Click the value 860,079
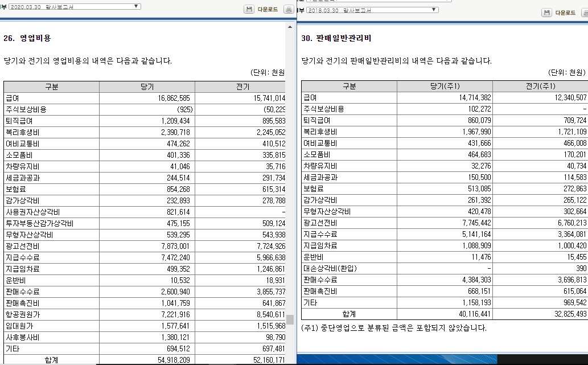This screenshot has height=365, width=588. point(480,120)
